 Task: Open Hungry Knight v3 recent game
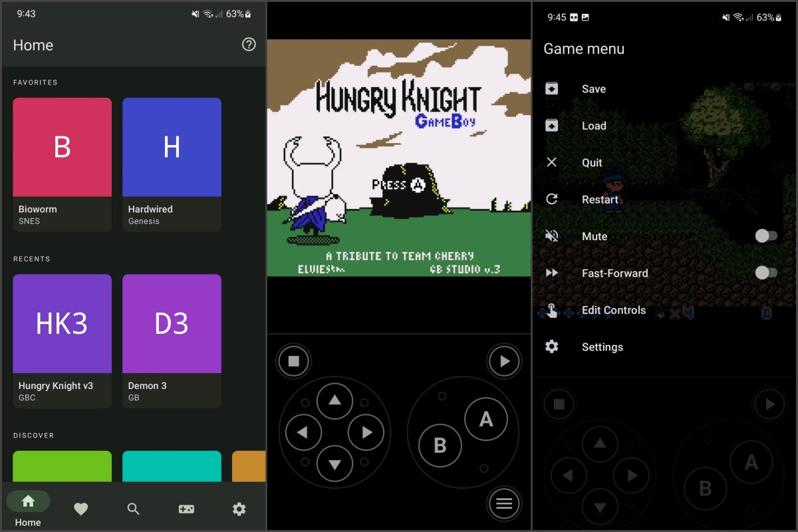click(63, 340)
